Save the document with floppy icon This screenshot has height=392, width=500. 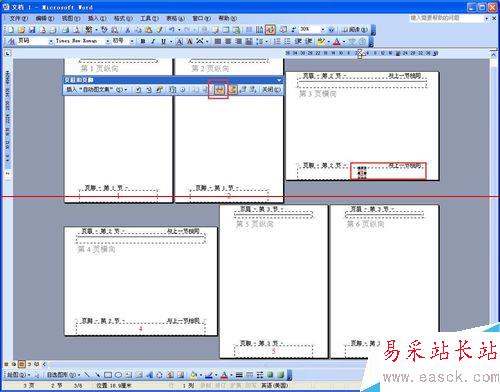[x=32, y=30]
